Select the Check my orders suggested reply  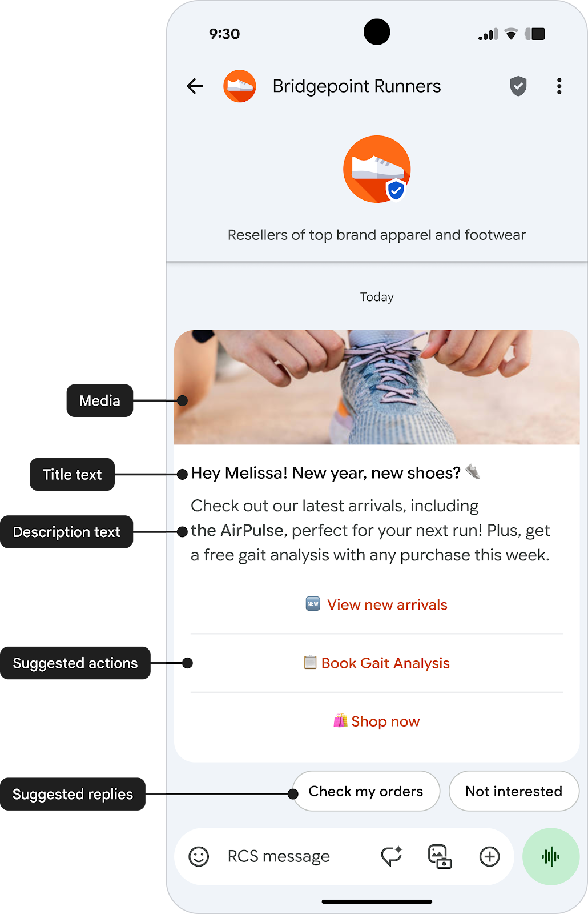(366, 791)
